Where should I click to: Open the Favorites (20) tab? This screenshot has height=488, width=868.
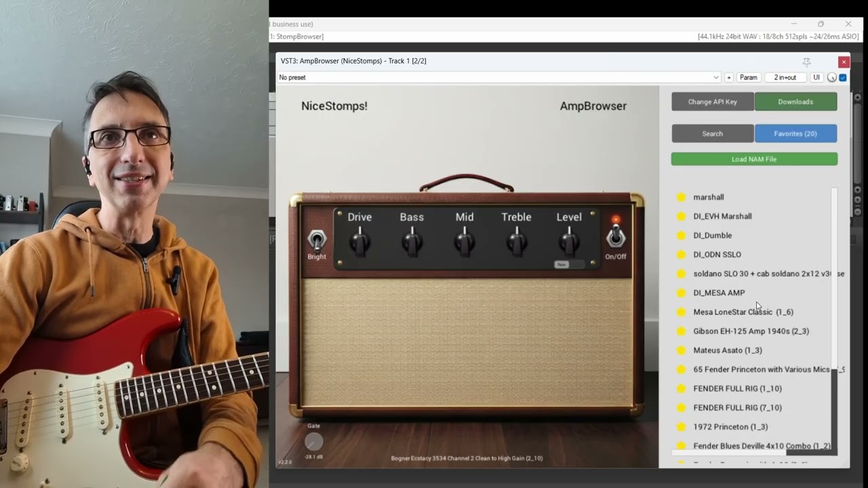tap(795, 134)
